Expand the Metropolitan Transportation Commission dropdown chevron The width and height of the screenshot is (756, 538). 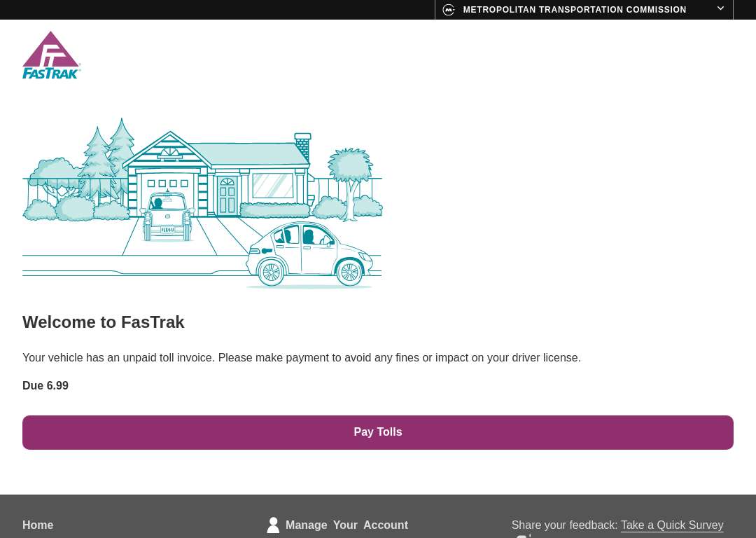[720, 8]
